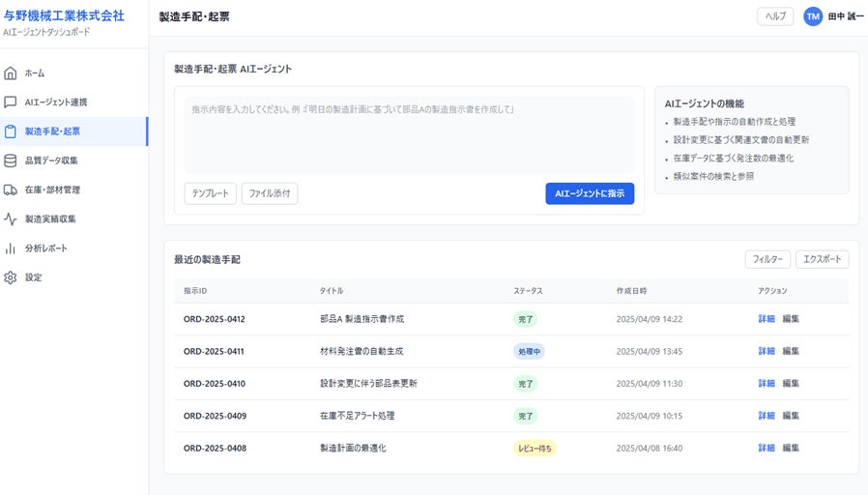Click title 材料発注書の自動生成

pos(362,351)
